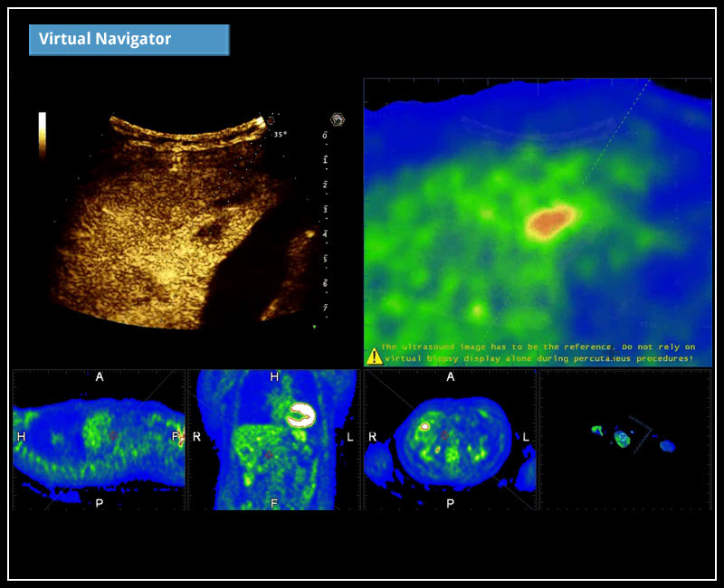
Task: Click the Virtual Navigator title banner
Action: click(129, 40)
